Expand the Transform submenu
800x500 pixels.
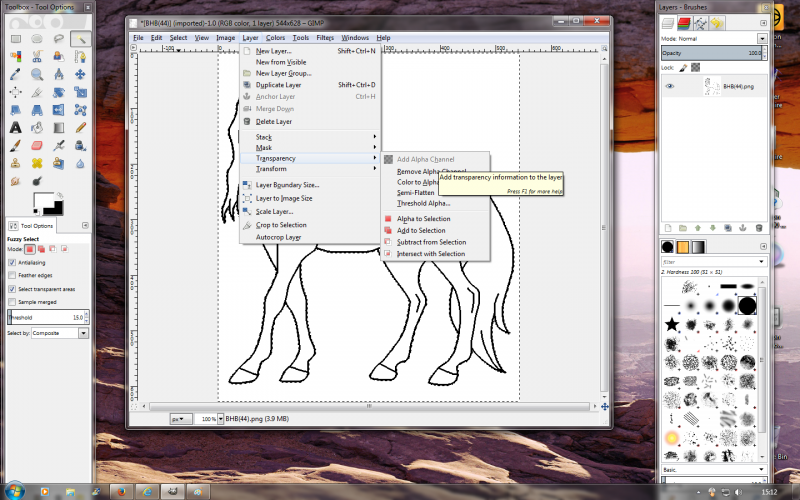(310, 169)
